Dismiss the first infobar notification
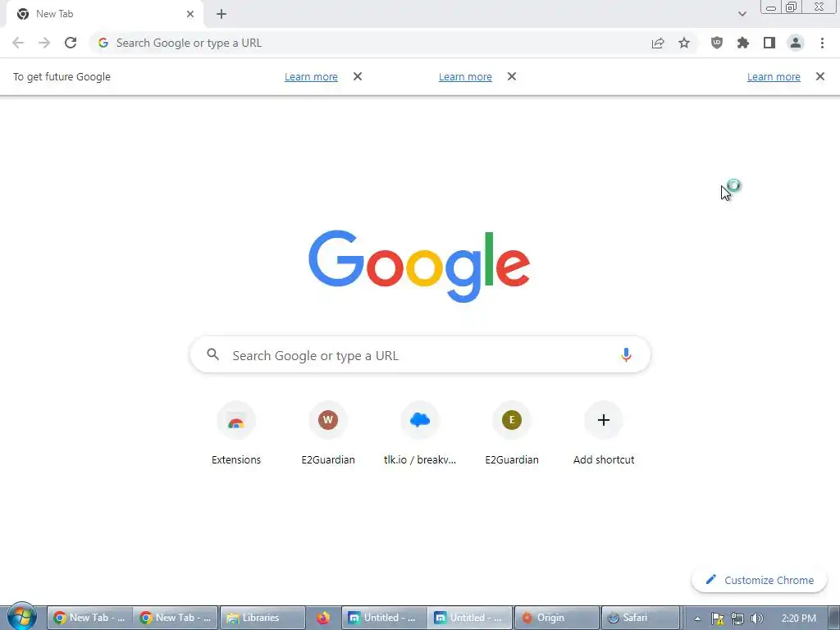The width and height of the screenshot is (840, 630). tap(358, 76)
